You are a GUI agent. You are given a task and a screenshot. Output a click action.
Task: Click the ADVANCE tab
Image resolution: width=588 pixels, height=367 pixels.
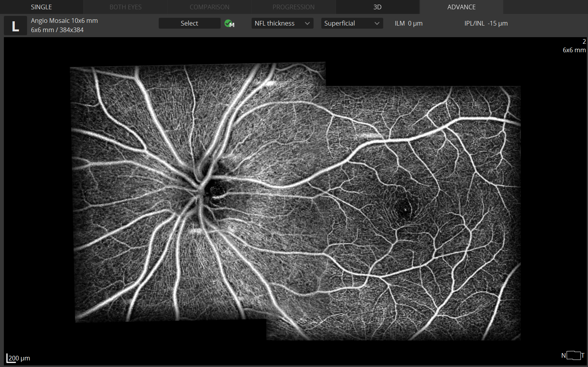coord(461,7)
